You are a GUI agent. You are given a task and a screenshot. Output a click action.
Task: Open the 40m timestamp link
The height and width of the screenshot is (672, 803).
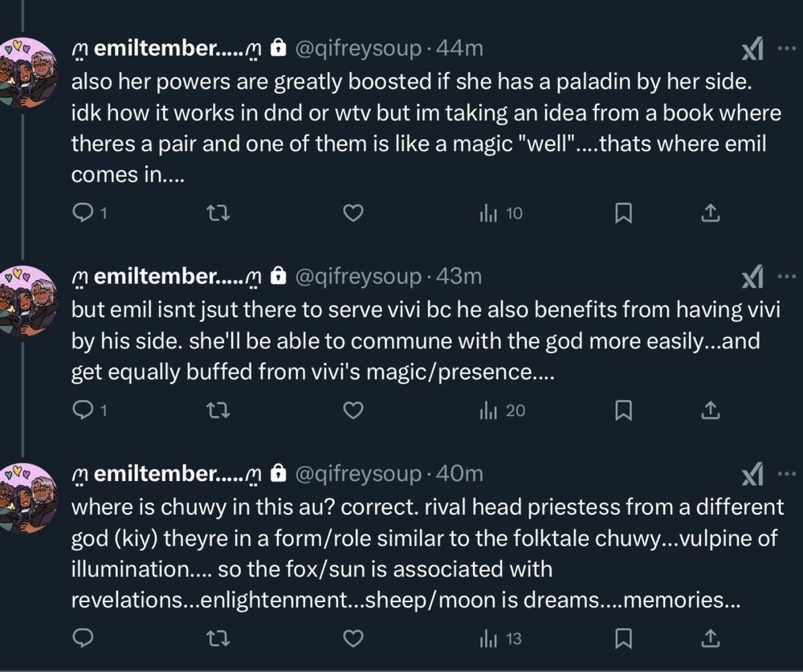point(459,474)
